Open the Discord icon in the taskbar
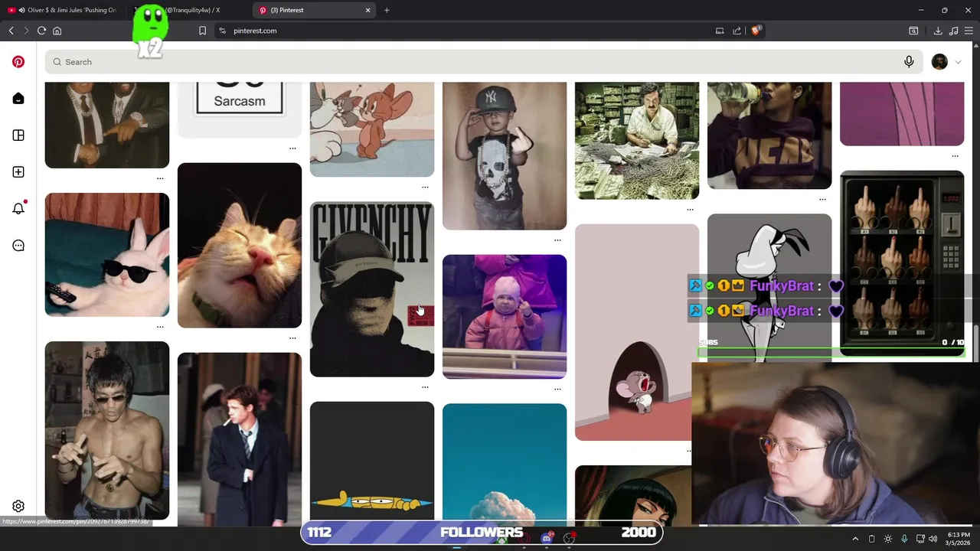This screenshot has width=980, height=551. [x=547, y=538]
